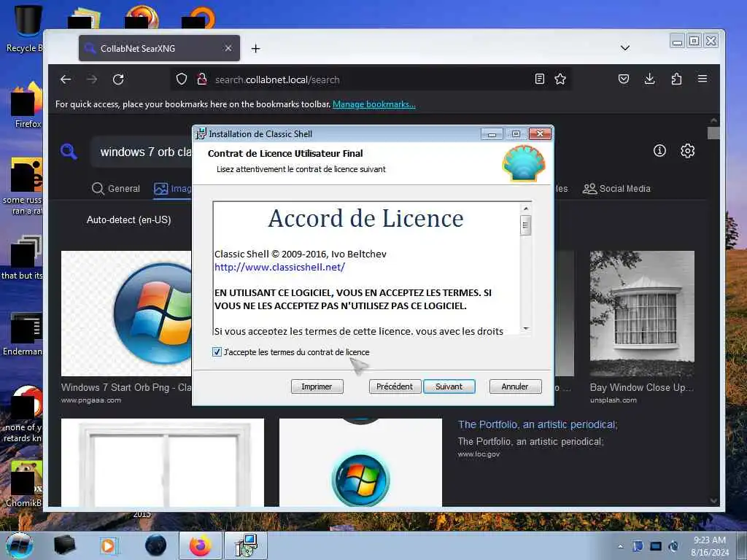Open Firefox hamburger application menu
Image resolution: width=747 pixels, height=560 pixels.
click(x=703, y=79)
